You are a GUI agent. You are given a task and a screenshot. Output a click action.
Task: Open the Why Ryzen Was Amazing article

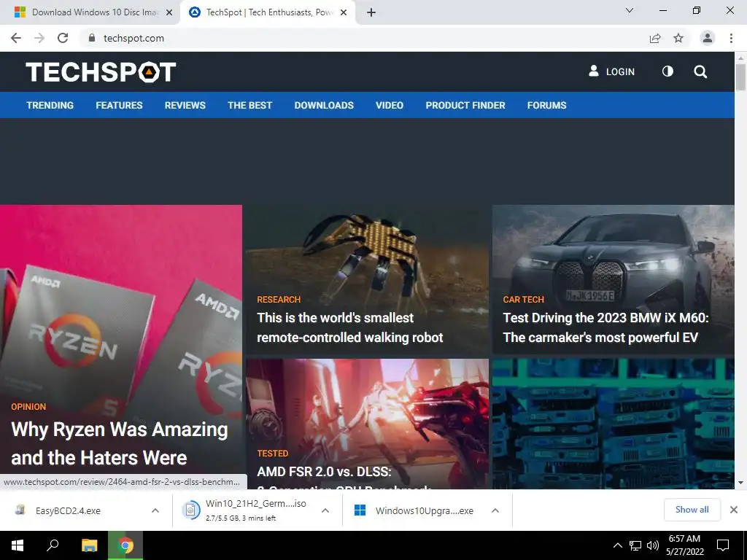point(119,443)
